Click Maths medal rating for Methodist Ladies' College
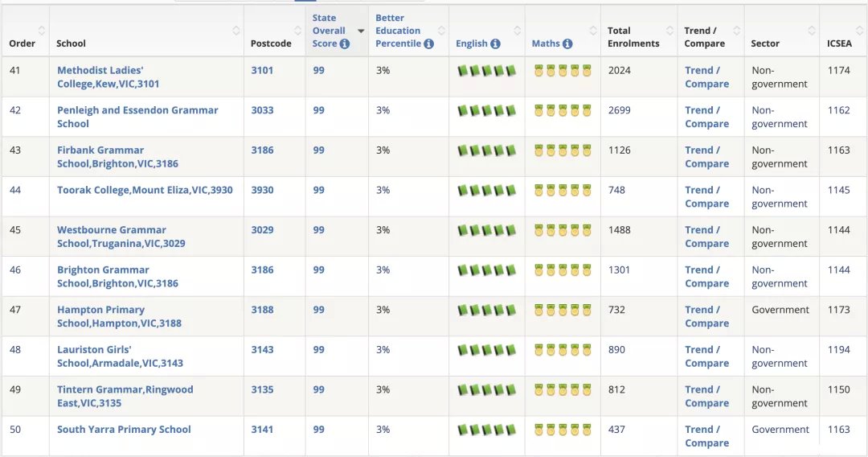The image size is (868, 457). tap(563, 71)
